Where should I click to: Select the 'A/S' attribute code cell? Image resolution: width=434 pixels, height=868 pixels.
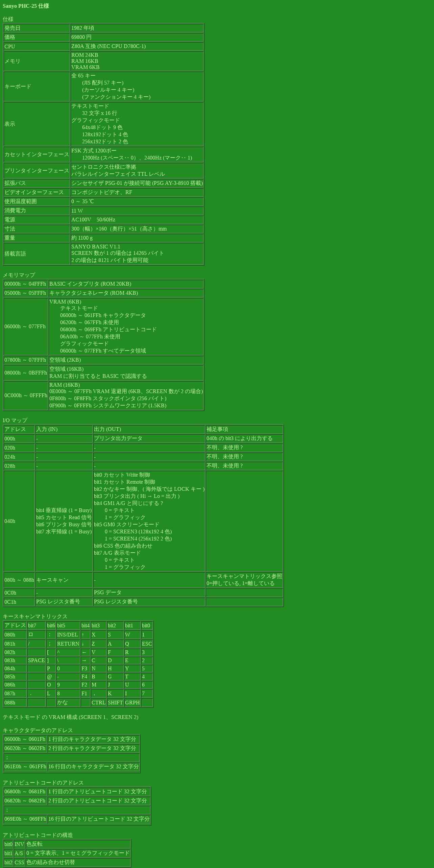(19, 853)
